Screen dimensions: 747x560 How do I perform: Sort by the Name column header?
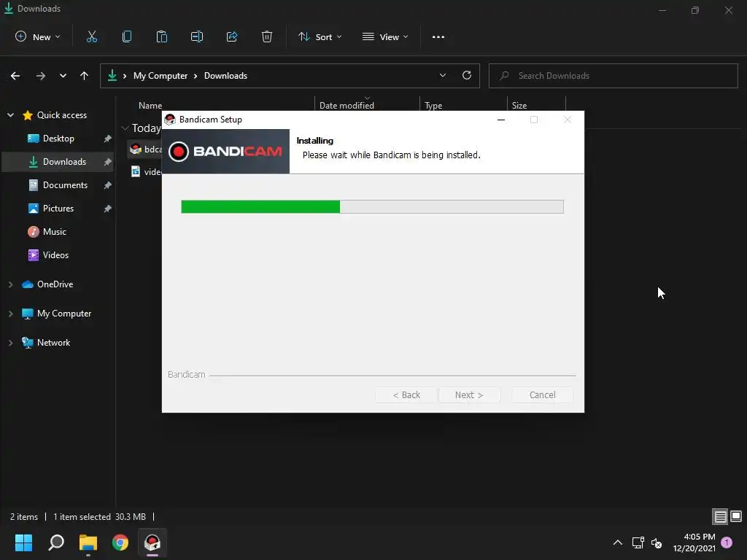coord(150,105)
